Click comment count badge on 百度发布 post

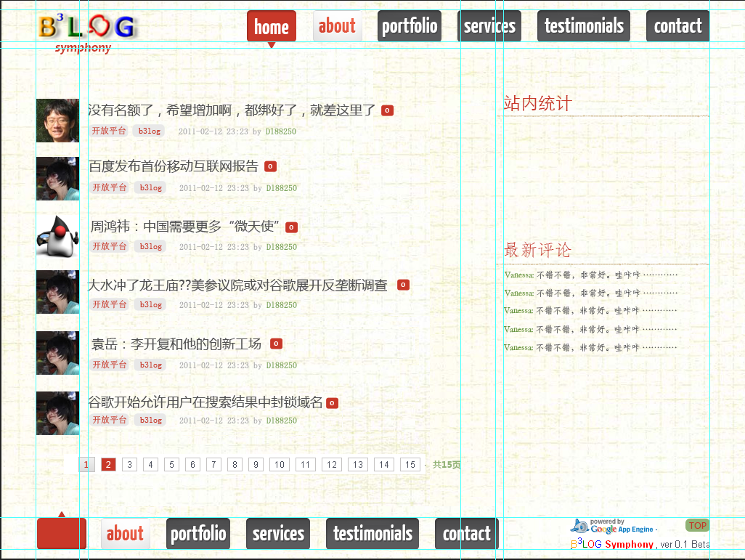point(270,166)
